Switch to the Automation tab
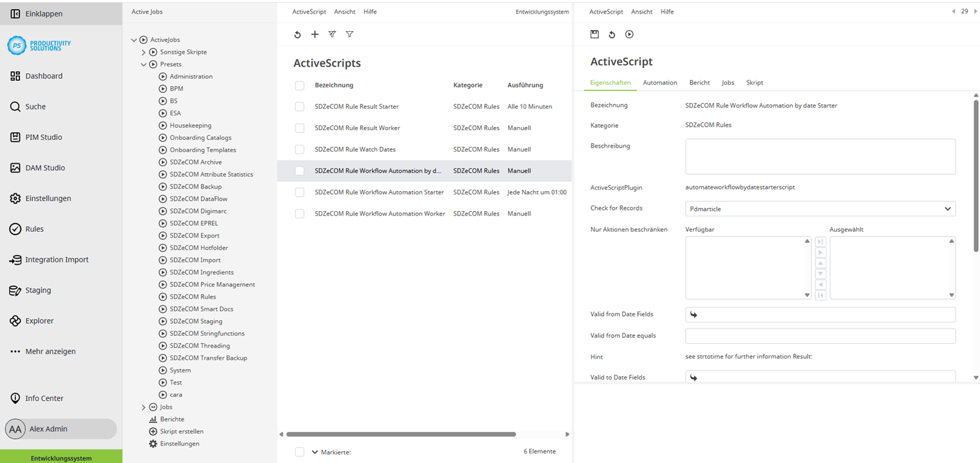 click(x=660, y=82)
